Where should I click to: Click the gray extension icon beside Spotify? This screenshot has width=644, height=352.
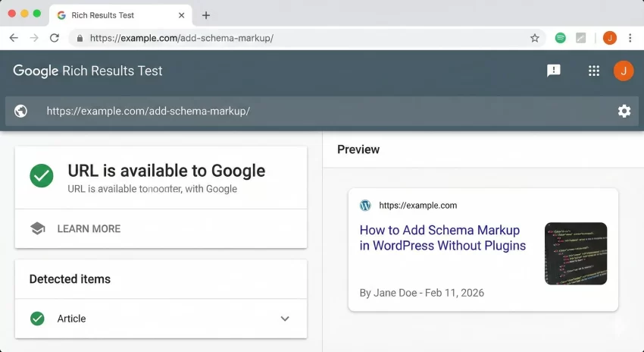point(581,38)
